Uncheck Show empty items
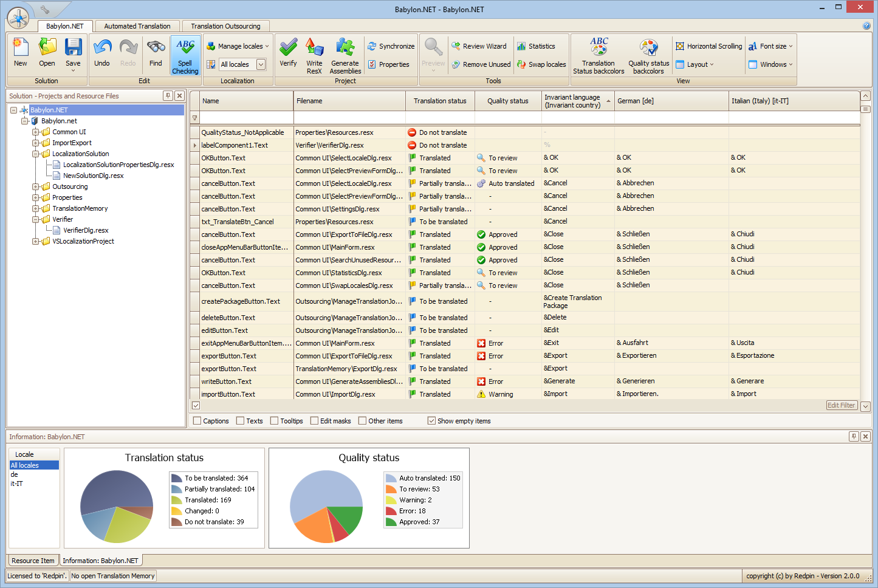This screenshot has width=878, height=588. 431,420
